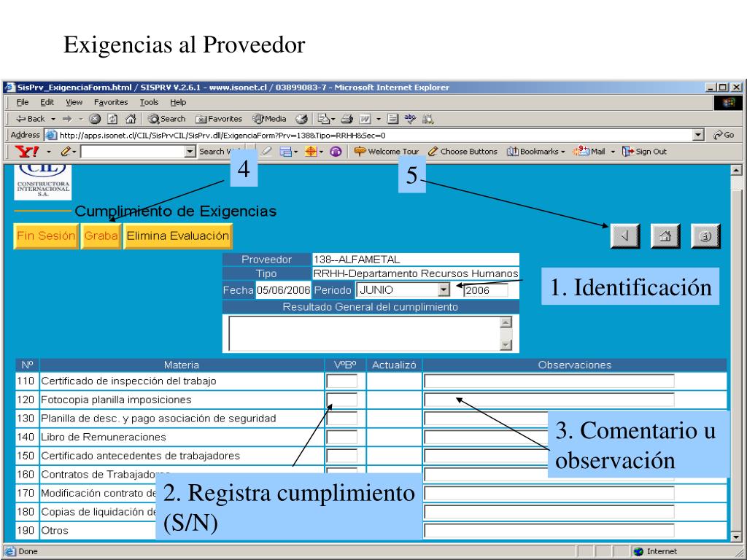Open the Tools menu

pyautogui.click(x=149, y=102)
